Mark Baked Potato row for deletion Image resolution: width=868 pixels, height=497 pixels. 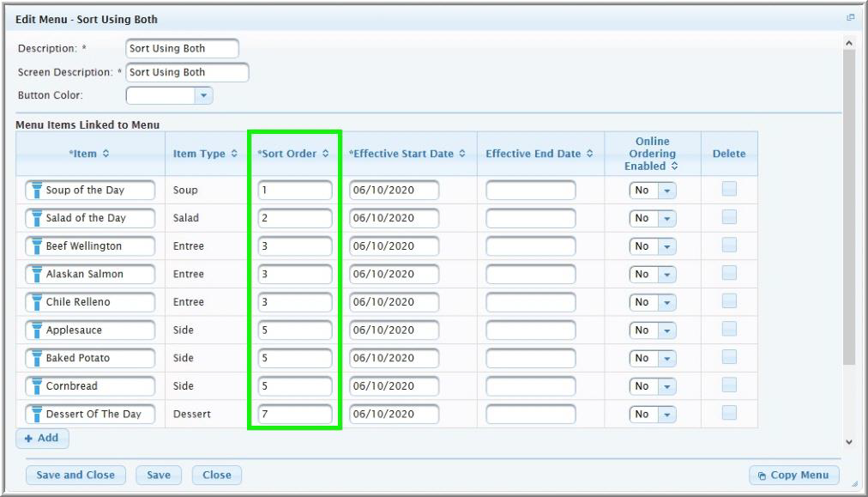[729, 358]
